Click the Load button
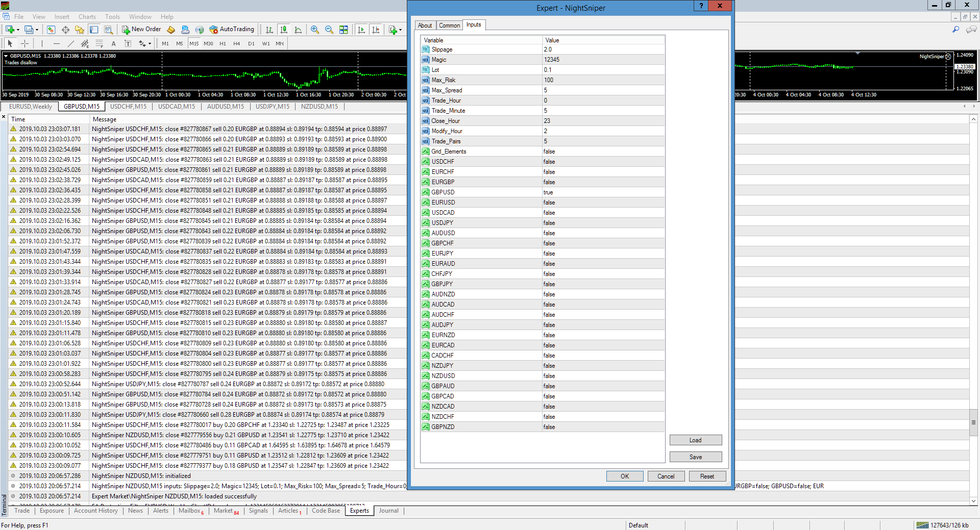The height and width of the screenshot is (530, 980). tap(696, 440)
